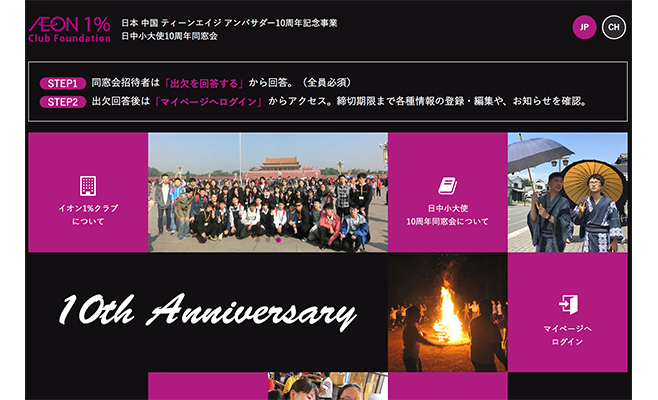This screenshot has width=658, height=400.
Task: Open the partially visible students photo at bottom
Action: click(x=328, y=386)
